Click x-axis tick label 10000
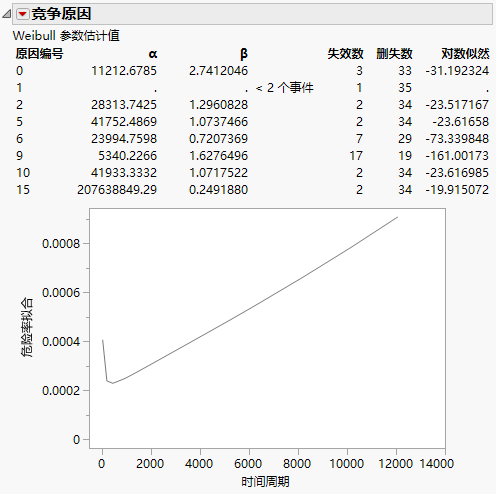The width and height of the screenshot is (496, 494). click(x=346, y=464)
